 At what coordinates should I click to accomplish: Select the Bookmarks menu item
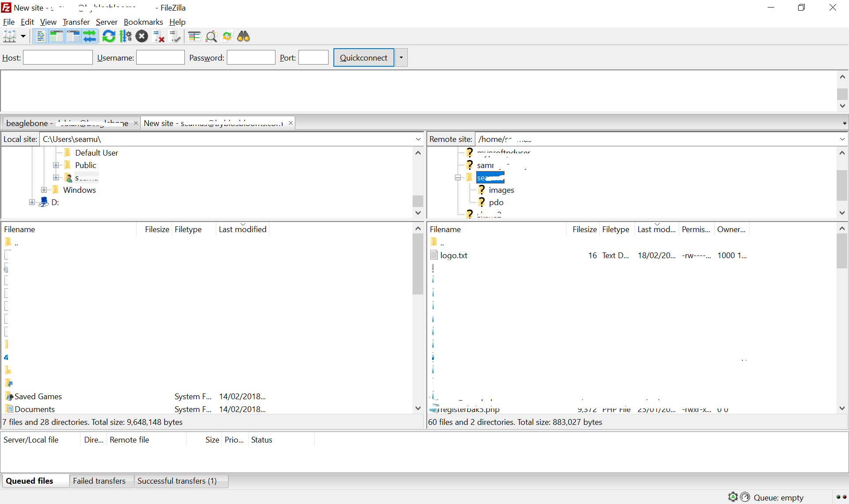click(143, 22)
